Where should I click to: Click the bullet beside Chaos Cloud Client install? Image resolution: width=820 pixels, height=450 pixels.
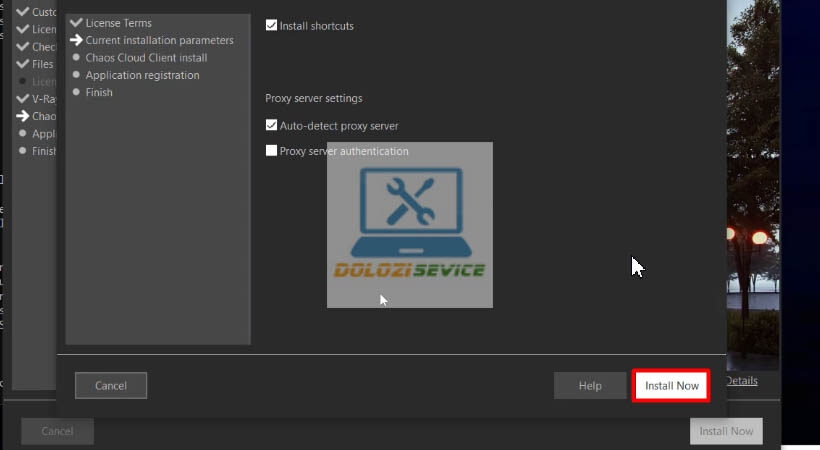[x=76, y=58]
